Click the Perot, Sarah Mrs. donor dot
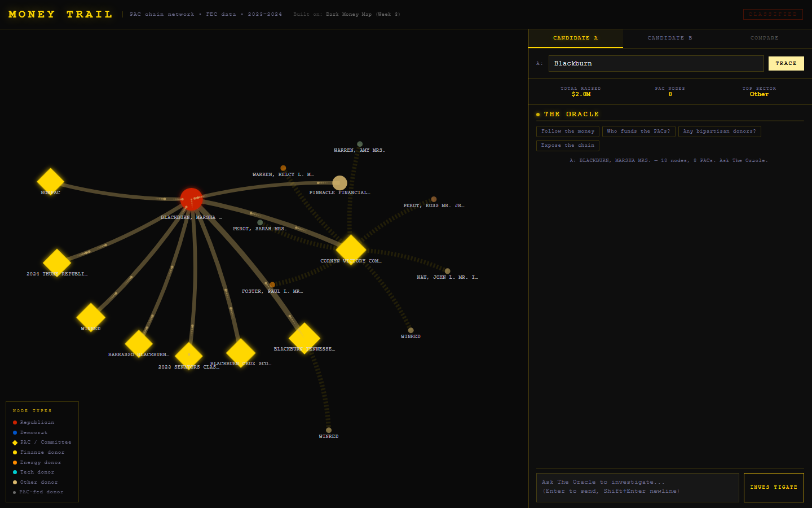The height and width of the screenshot is (508, 812). point(260,222)
